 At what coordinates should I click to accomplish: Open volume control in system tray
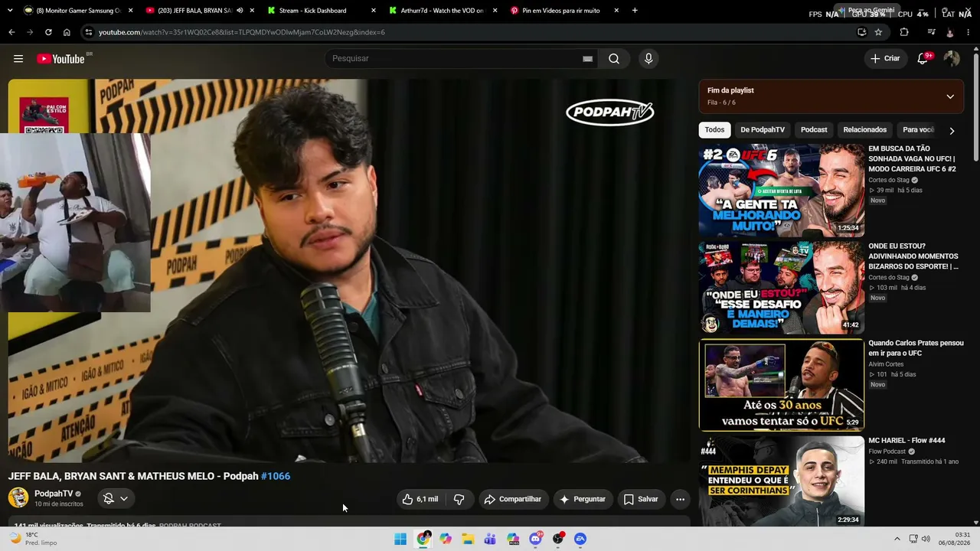pos(926,539)
